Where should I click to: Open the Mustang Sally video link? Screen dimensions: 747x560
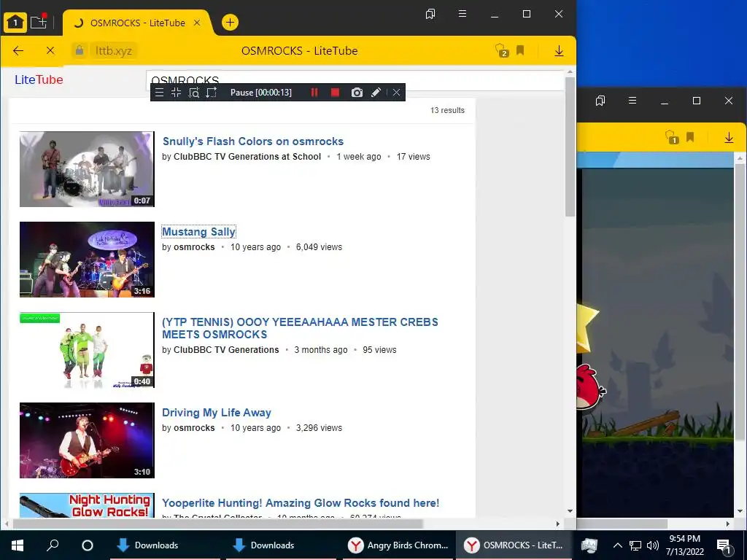[198, 232]
